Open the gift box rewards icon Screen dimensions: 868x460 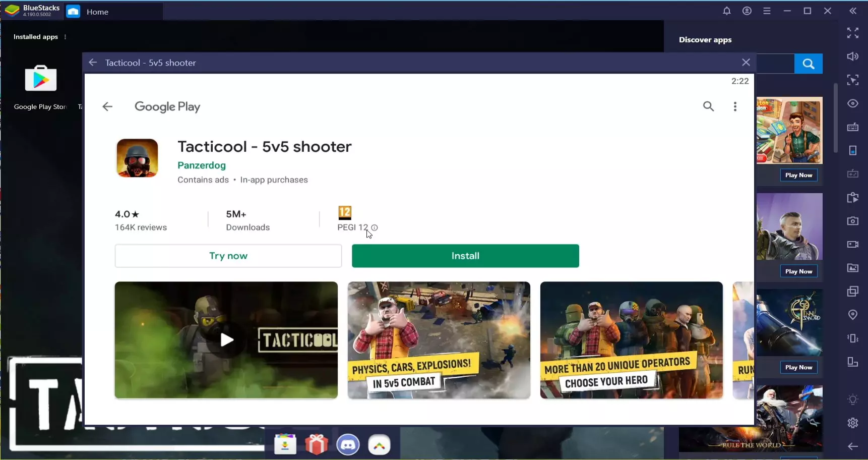(x=317, y=445)
